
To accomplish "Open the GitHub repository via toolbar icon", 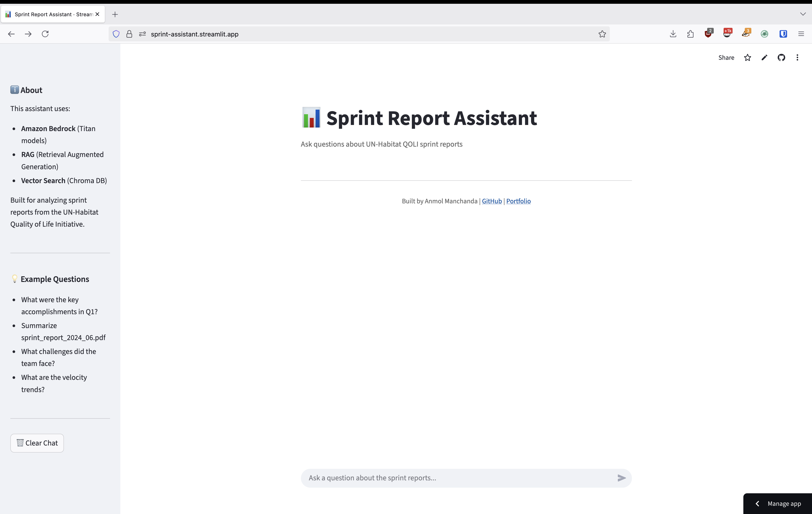I will (x=782, y=57).
